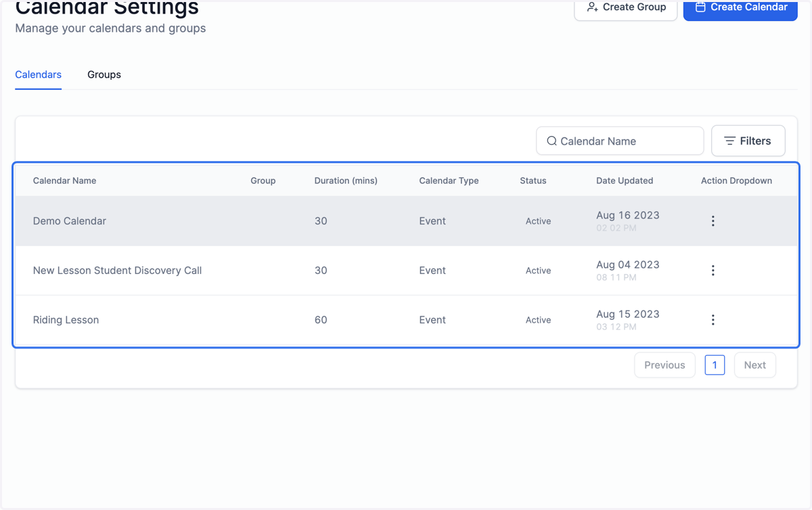812x510 pixels.
Task: Click the Calendar Name column header
Action: (x=64, y=181)
